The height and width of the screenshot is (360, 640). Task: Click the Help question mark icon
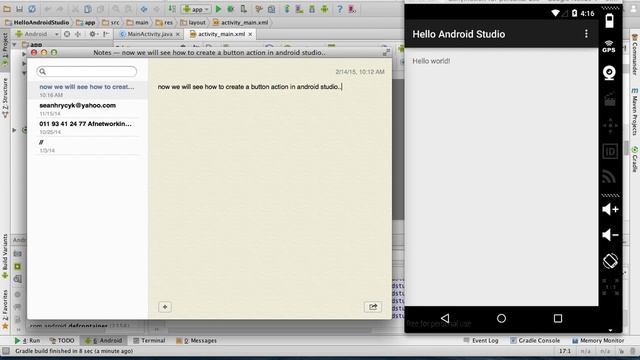(340, 9)
